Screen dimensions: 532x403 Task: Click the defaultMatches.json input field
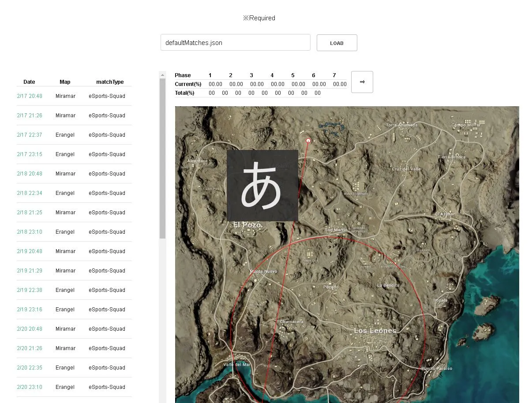235,43
